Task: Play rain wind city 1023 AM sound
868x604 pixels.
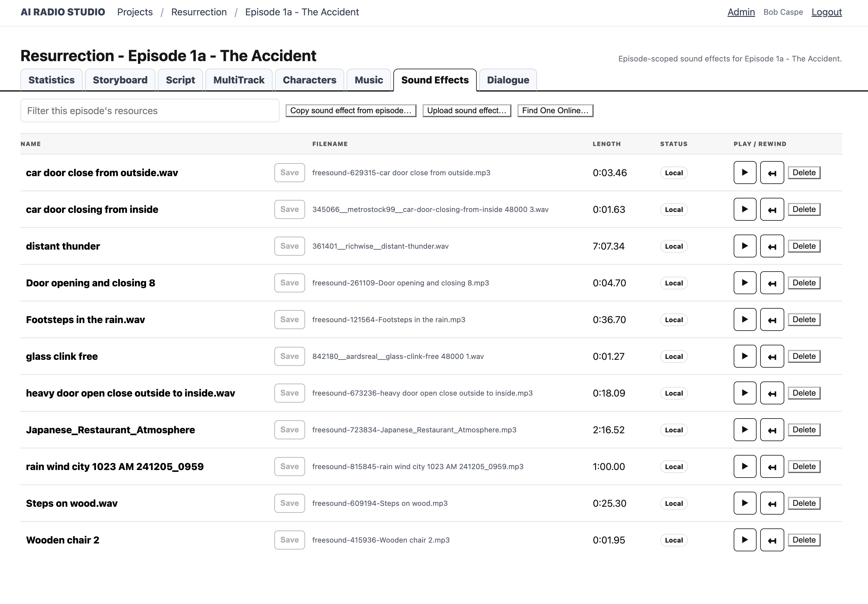Action: (x=745, y=466)
